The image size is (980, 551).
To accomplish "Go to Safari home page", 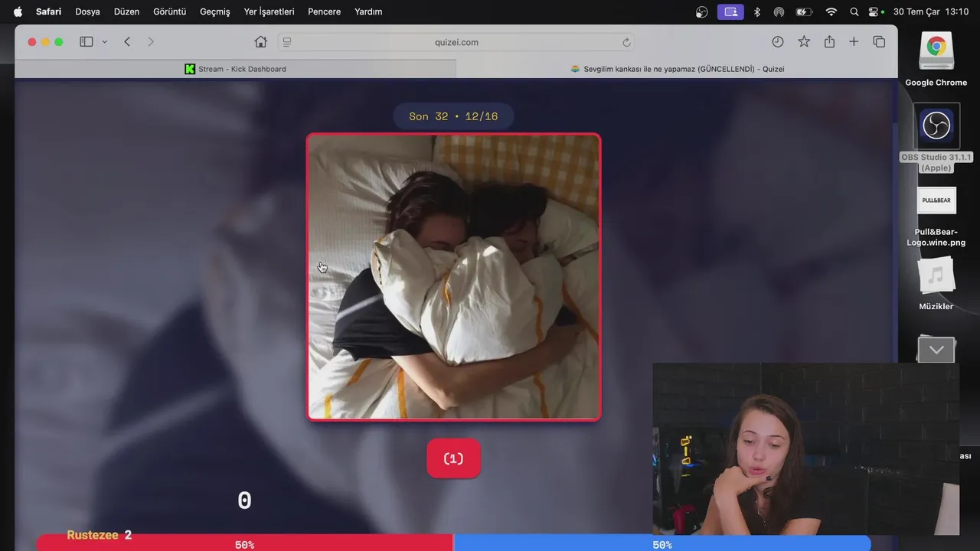I will tap(261, 42).
